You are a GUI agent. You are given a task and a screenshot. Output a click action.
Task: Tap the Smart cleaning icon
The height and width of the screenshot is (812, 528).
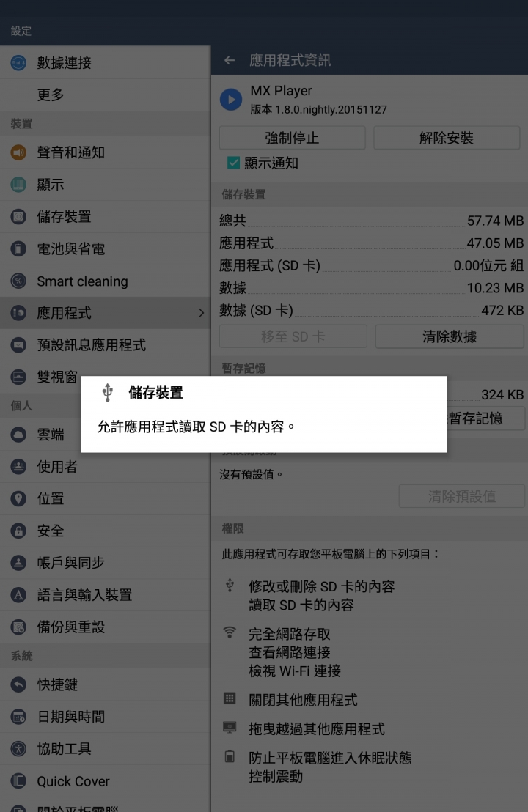click(x=18, y=281)
